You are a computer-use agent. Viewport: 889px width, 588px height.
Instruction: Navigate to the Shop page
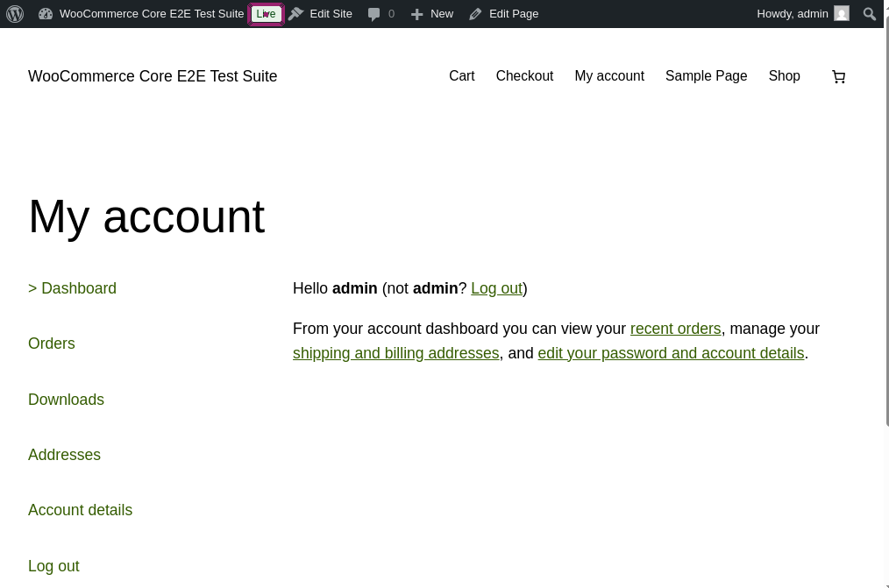[784, 76]
